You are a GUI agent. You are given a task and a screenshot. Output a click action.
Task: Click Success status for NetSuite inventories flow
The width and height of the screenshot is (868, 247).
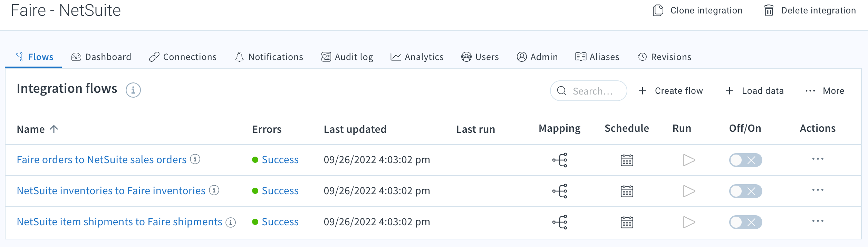click(280, 191)
